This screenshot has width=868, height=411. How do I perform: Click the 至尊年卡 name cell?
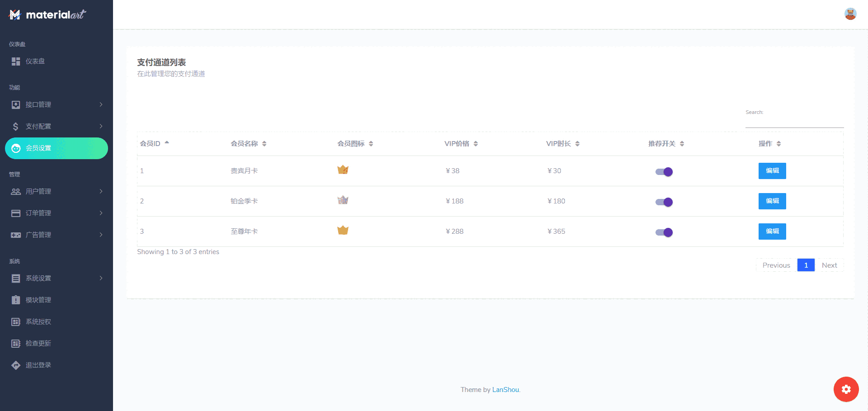click(244, 231)
